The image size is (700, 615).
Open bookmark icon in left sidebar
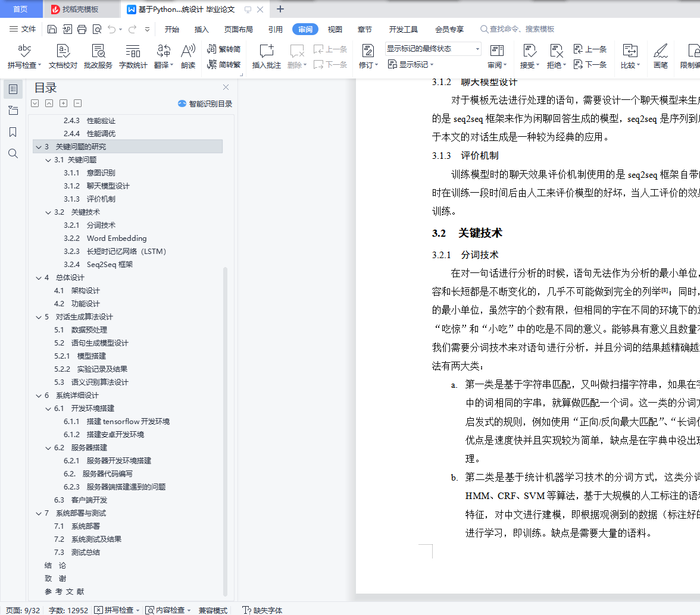13,132
